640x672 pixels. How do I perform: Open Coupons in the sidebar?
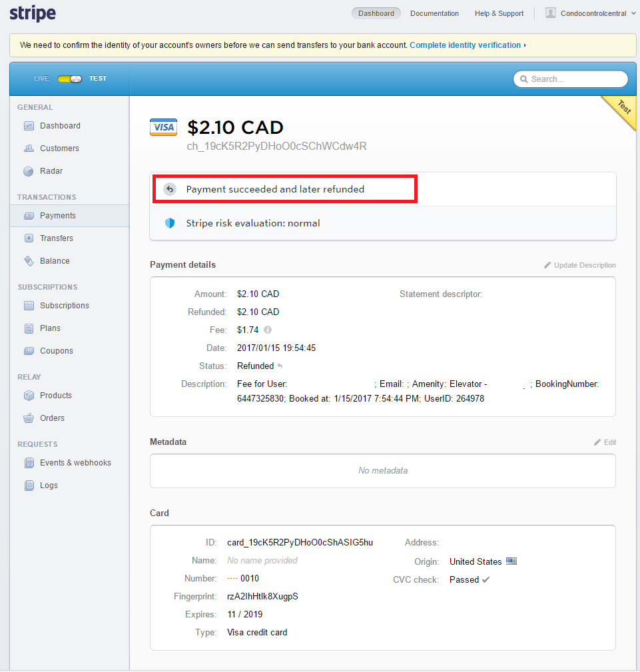click(x=57, y=351)
